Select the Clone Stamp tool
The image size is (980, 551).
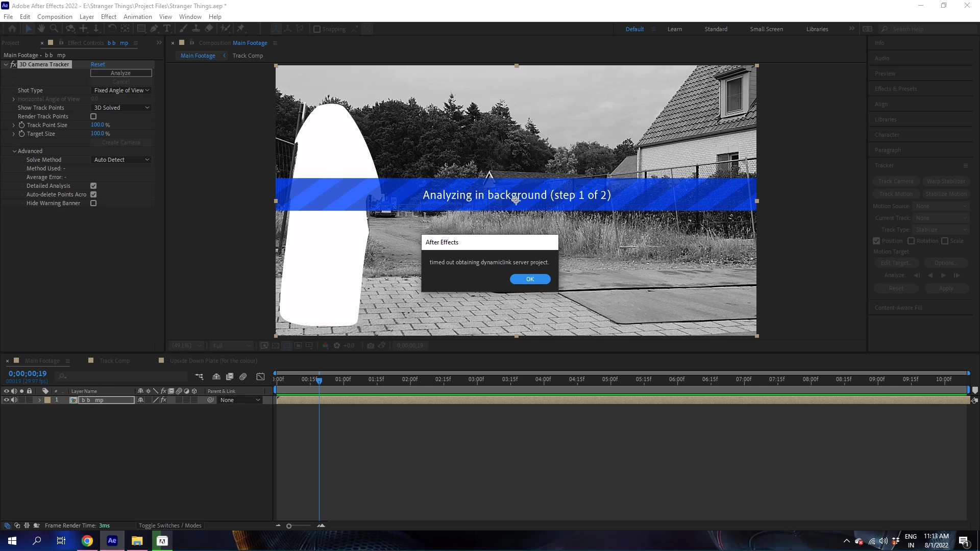(196, 29)
